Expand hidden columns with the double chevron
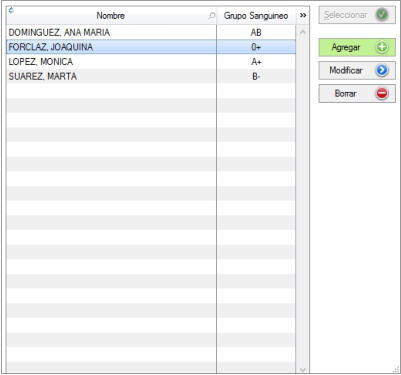The width and height of the screenshot is (401, 375). click(303, 15)
